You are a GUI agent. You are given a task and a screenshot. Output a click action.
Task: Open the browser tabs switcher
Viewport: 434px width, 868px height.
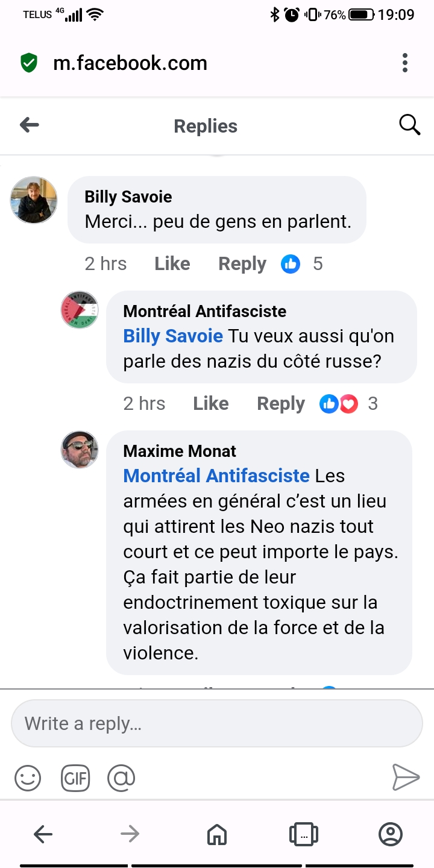click(x=303, y=834)
